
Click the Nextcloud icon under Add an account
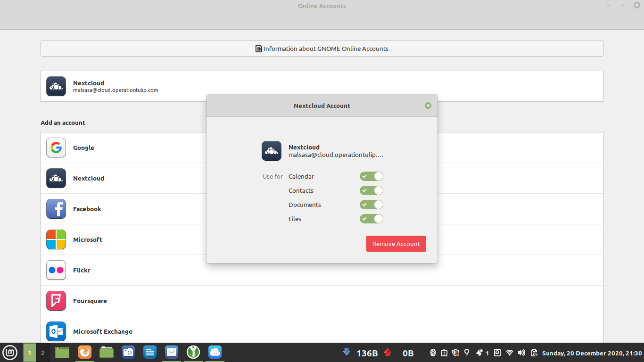56,178
